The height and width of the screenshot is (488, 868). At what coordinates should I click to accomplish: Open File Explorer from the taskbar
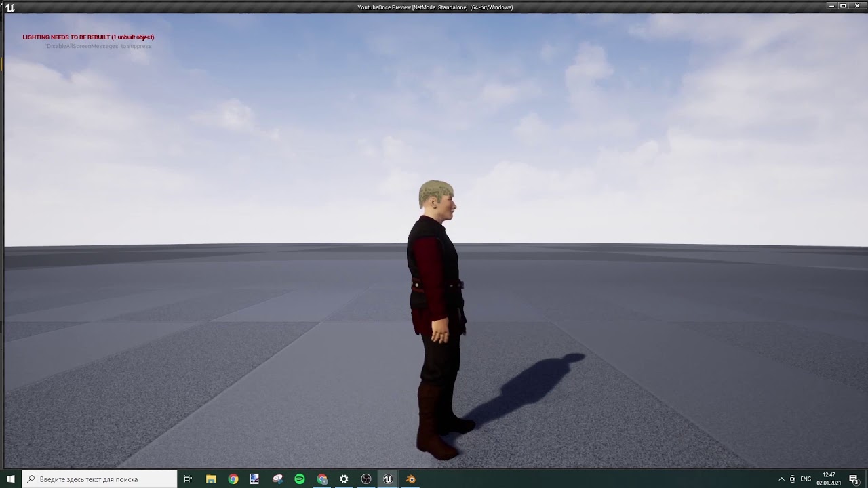[211, 479]
